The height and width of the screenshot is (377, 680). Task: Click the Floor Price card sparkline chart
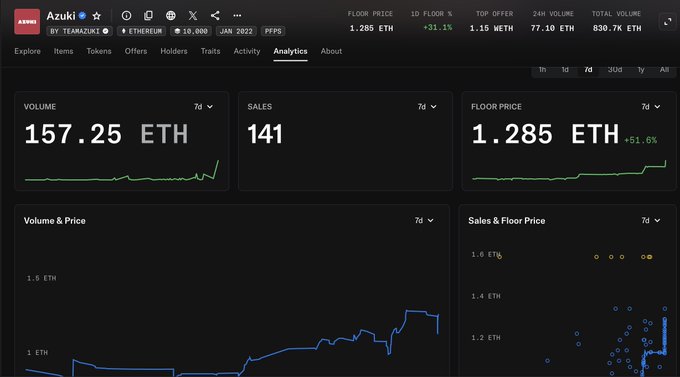coord(569,170)
